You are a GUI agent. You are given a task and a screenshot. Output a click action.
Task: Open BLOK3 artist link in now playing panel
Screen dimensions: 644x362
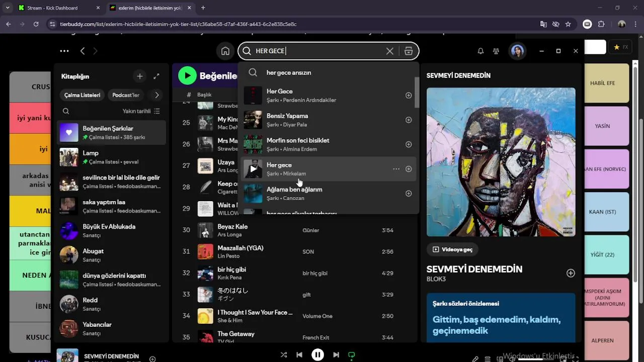436,279
